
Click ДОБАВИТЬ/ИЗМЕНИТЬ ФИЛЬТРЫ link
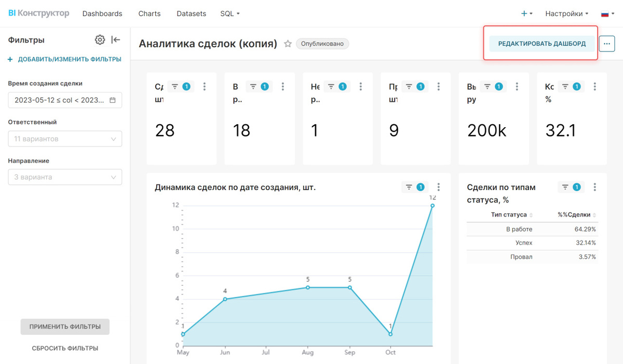coord(64,59)
